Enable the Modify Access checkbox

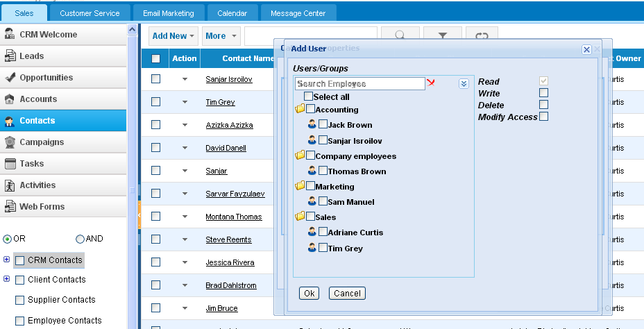[x=544, y=117]
